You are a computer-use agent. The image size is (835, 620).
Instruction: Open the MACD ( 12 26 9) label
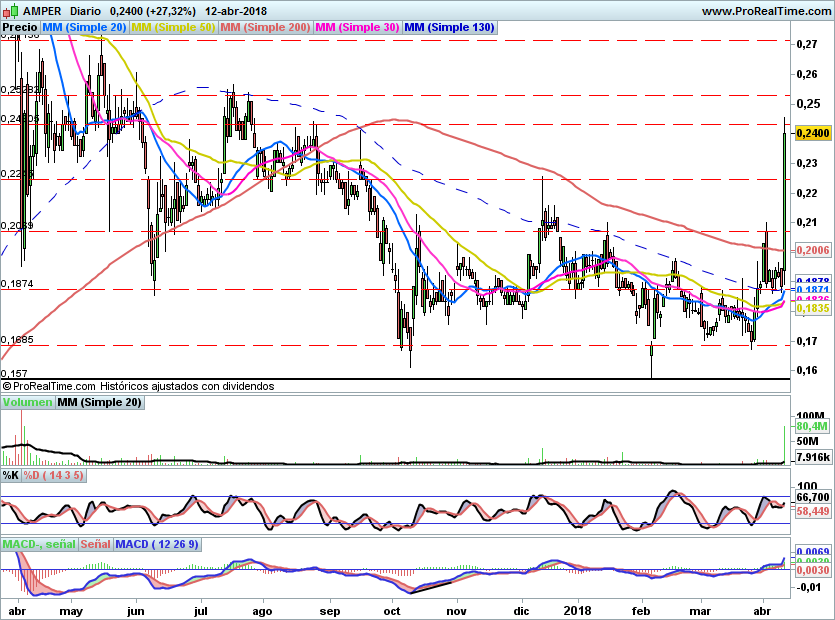[x=157, y=544]
